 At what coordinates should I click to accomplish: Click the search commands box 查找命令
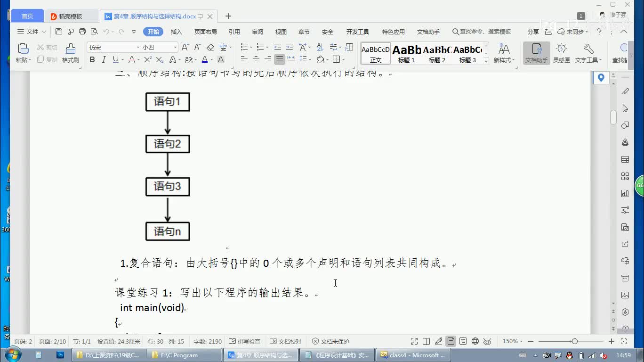[482, 32]
